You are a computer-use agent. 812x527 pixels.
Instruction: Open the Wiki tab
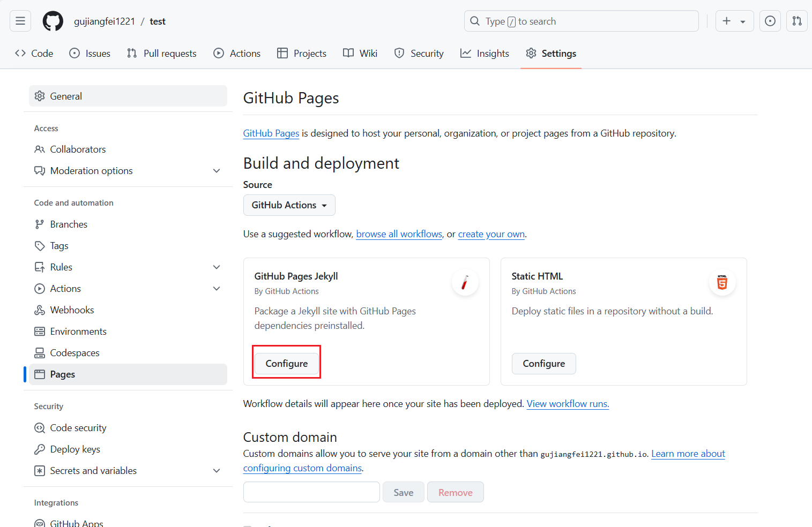[360, 54]
